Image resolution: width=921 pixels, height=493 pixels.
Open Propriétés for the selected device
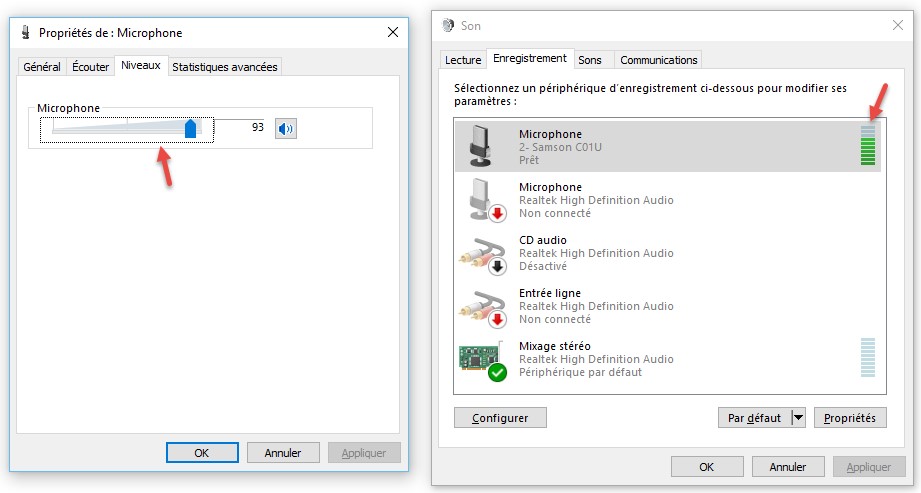point(850,418)
